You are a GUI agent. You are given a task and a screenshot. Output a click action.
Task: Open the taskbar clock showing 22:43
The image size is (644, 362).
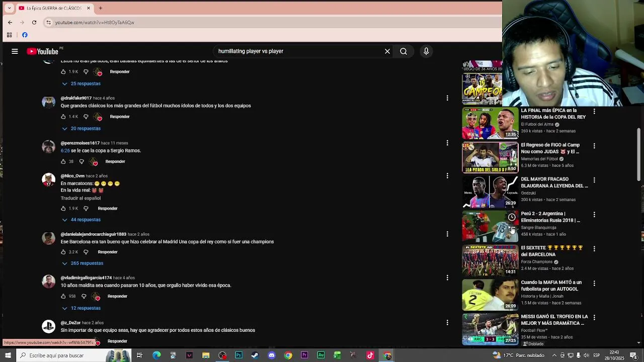tap(614, 355)
